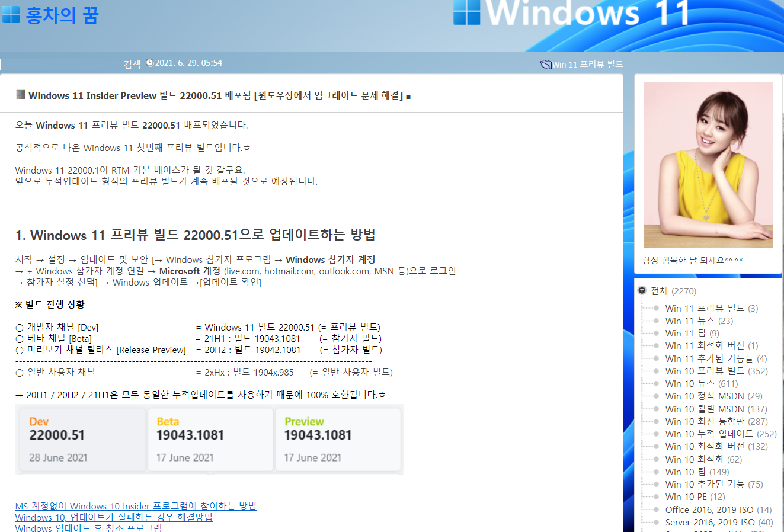Open Windows 업데이트 후 청소 프로그램 link
784x532 pixels.
click(x=88, y=528)
